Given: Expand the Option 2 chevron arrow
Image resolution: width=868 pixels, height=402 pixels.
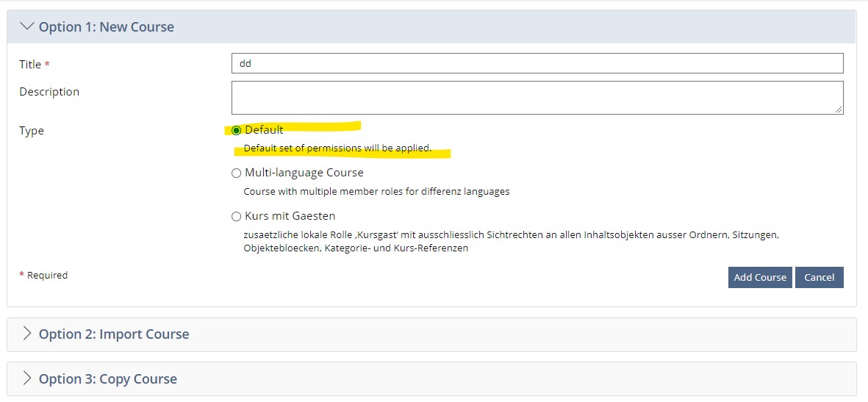Looking at the screenshot, I should tap(27, 334).
